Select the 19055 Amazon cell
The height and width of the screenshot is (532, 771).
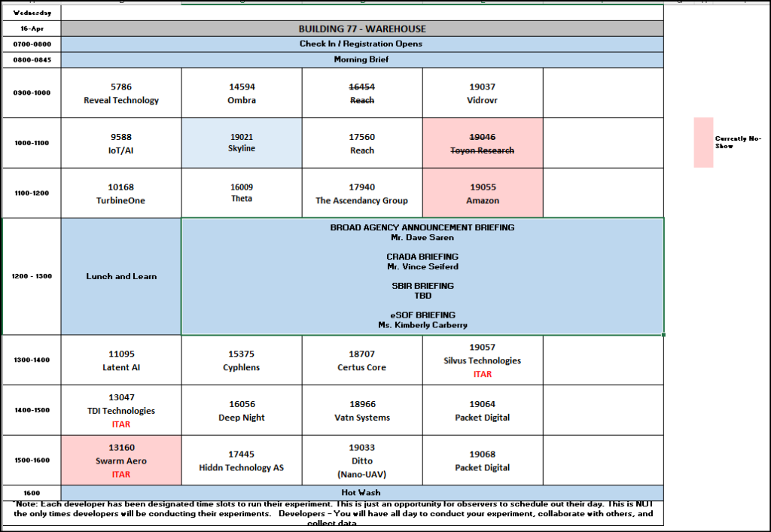pos(483,193)
